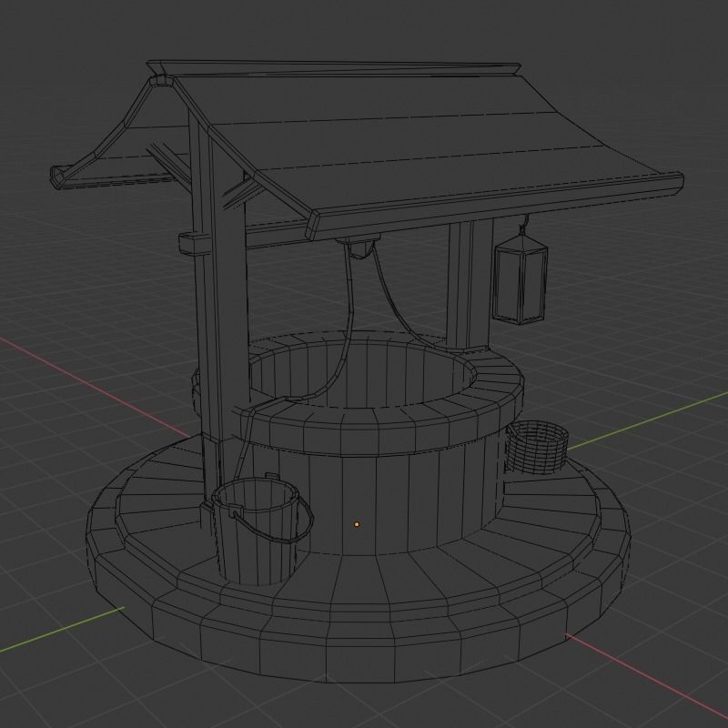
Task: Select the pulley under the roof beam
Action: pyautogui.click(x=359, y=247)
